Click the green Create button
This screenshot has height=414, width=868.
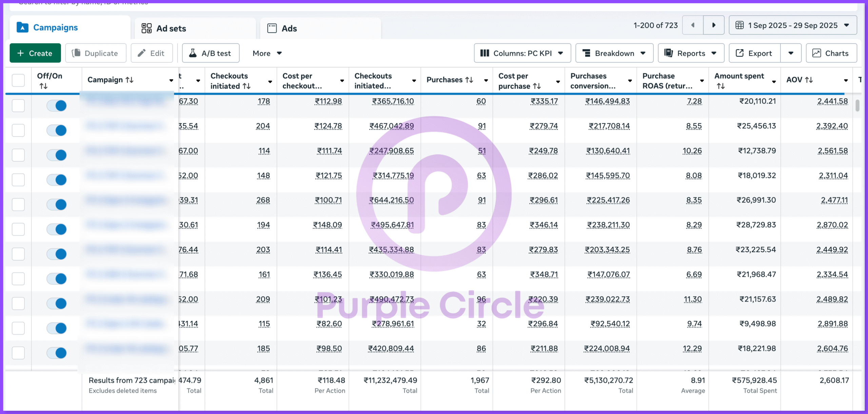pyautogui.click(x=35, y=53)
